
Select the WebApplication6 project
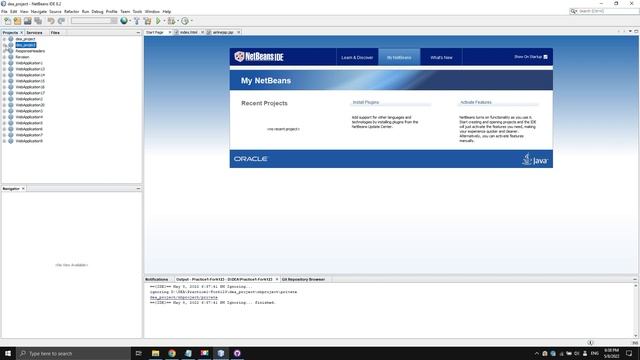click(29, 129)
